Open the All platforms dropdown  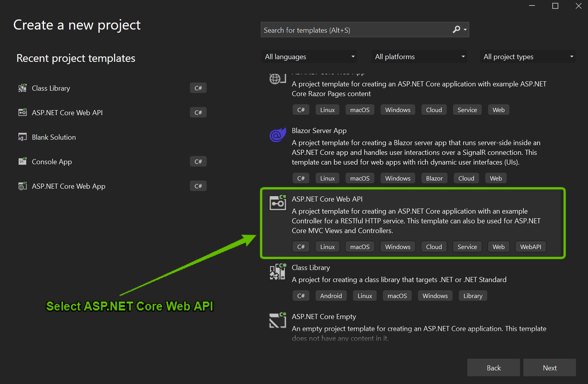(x=419, y=57)
